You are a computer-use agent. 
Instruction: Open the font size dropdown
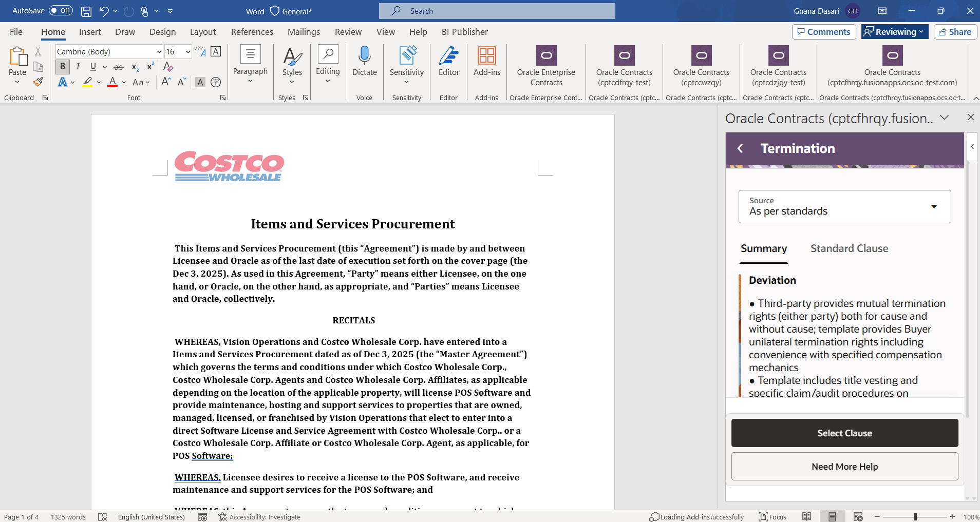188,52
